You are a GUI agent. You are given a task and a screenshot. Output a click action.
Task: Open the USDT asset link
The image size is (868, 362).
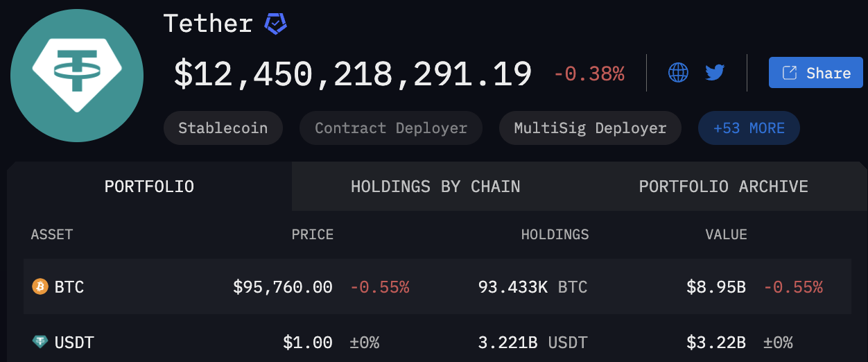click(74, 342)
